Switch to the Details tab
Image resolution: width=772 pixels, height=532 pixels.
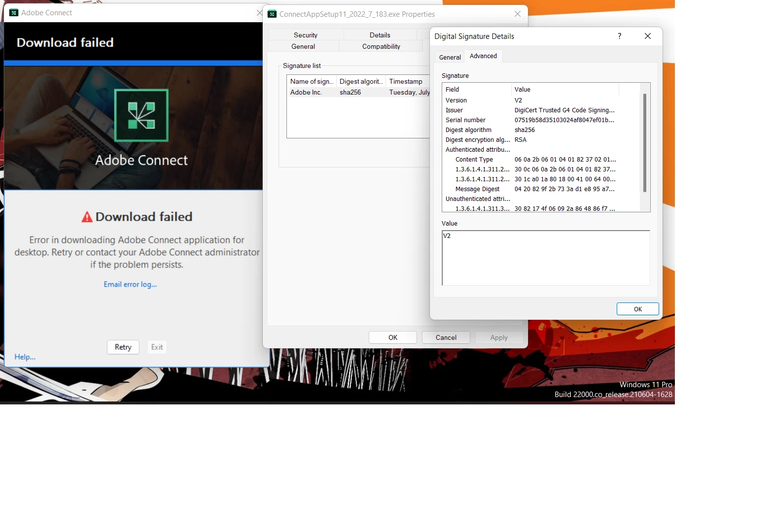pos(380,35)
